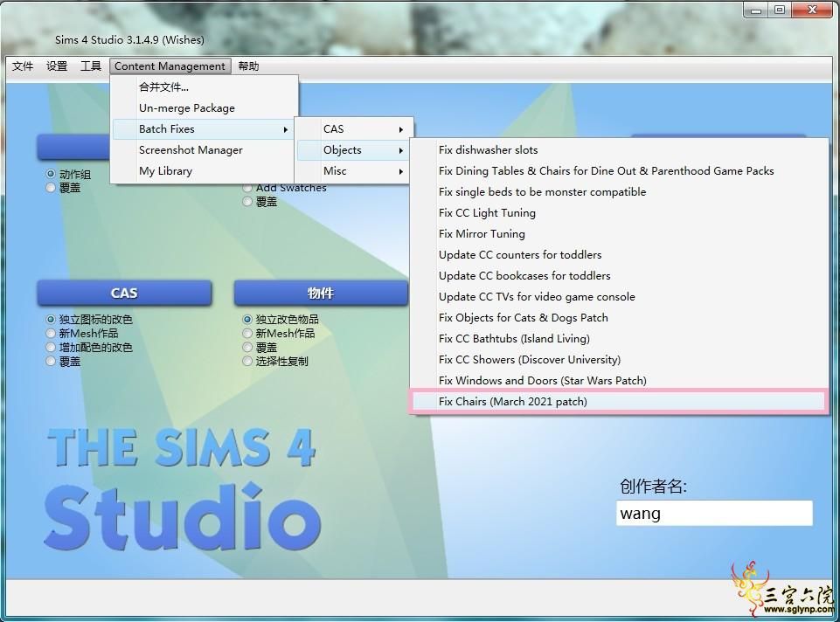Open the 帮助 menu
This screenshot has width=840, height=622.
[248, 66]
